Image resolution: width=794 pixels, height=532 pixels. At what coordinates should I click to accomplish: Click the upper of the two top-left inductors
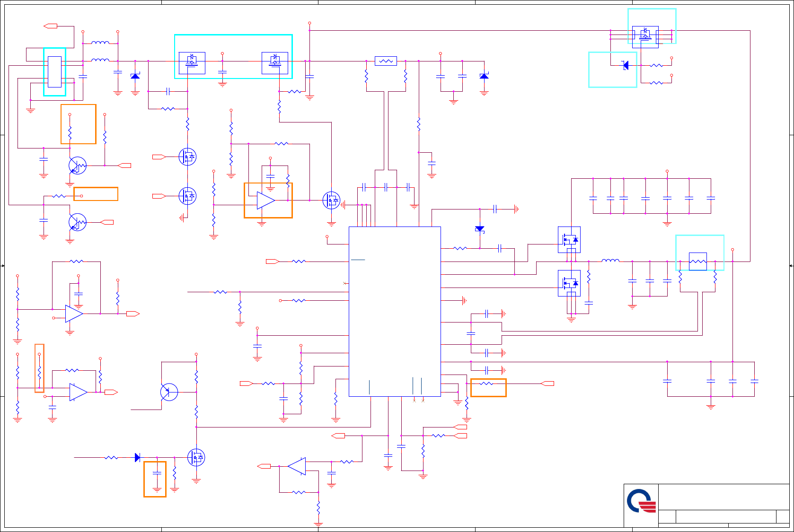100,43
